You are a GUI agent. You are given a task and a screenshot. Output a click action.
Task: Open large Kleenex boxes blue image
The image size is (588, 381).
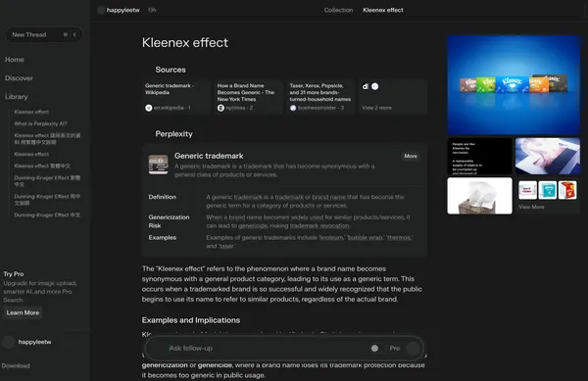[x=514, y=84]
